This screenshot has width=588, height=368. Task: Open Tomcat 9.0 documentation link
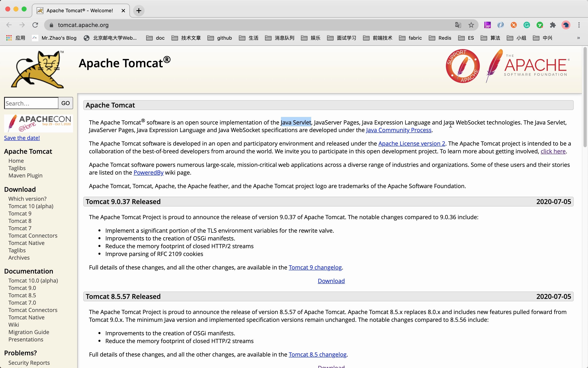point(22,288)
